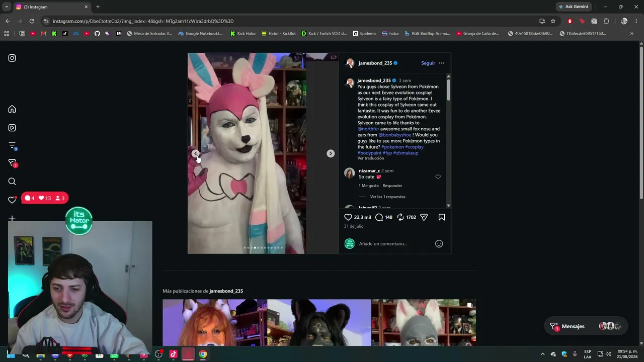644x362 pixels.
Task: Click the address bar URL
Action: click(143, 21)
